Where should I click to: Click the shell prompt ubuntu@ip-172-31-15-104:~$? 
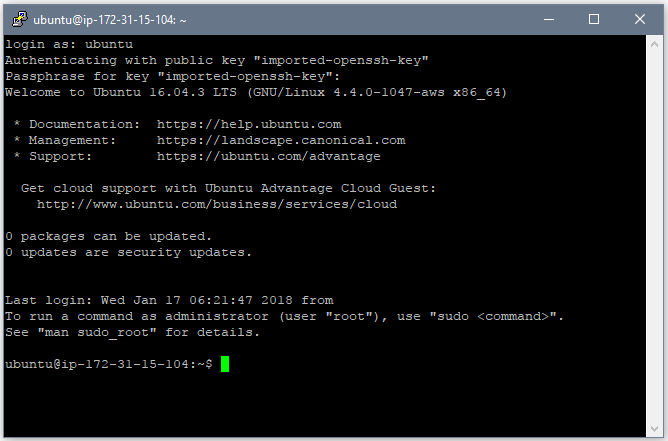109,364
